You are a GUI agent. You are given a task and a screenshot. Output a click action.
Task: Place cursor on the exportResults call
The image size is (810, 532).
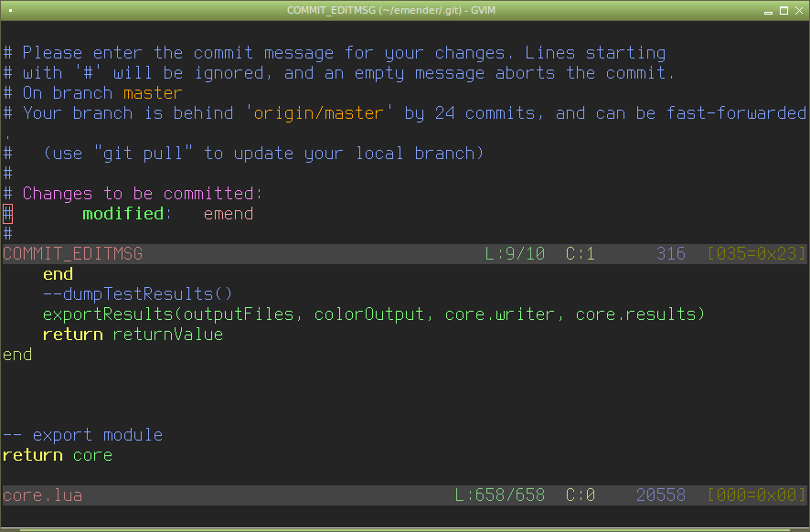pos(108,314)
